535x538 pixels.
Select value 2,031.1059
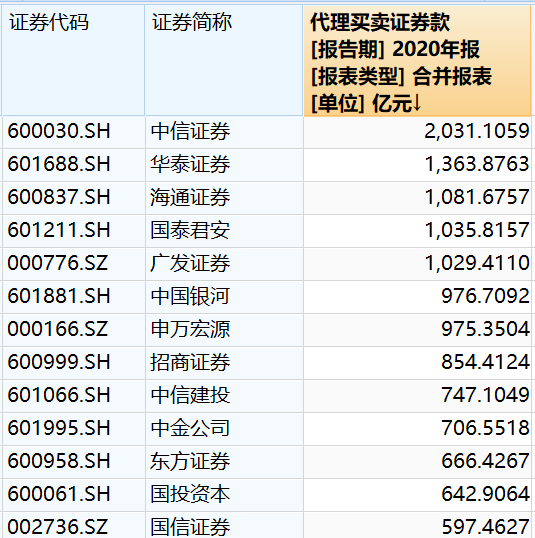click(x=417, y=132)
